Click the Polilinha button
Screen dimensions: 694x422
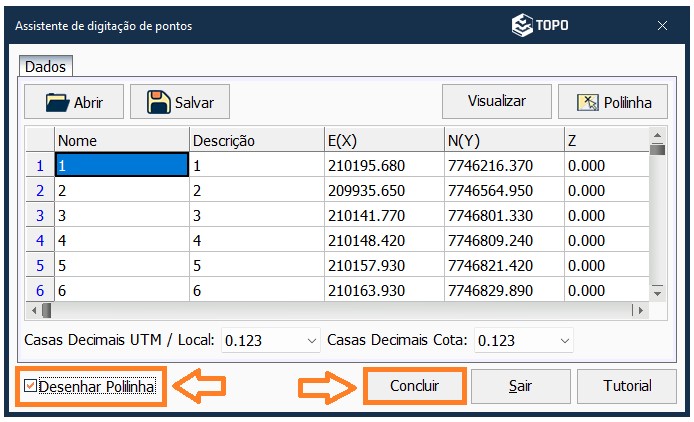605,102
